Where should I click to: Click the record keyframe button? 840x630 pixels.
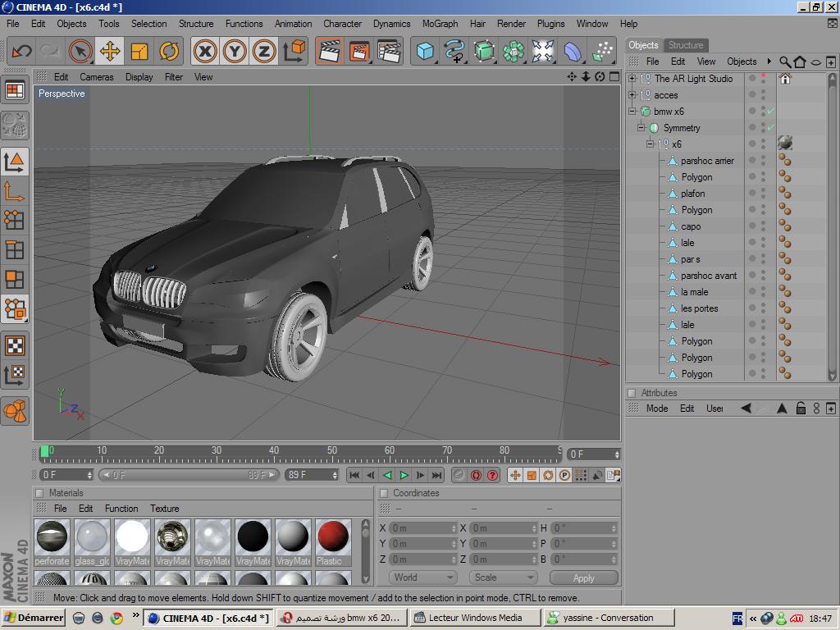(x=476, y=475)
